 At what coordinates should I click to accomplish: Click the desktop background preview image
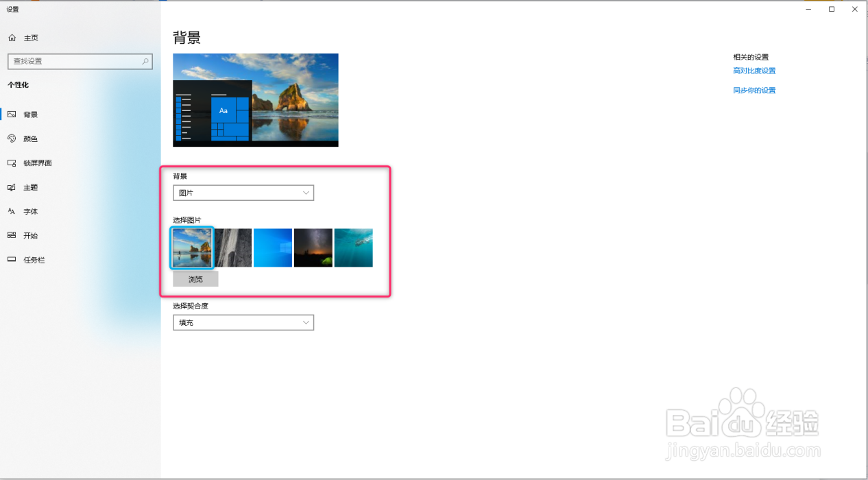[x=256, y=100]
